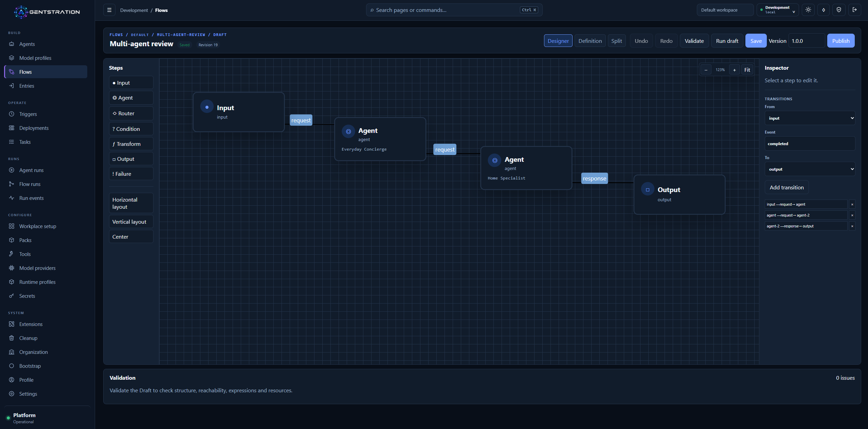
Task: Click the shield icon in top bar
Action: pyautogui.click(x=839, y=10)
